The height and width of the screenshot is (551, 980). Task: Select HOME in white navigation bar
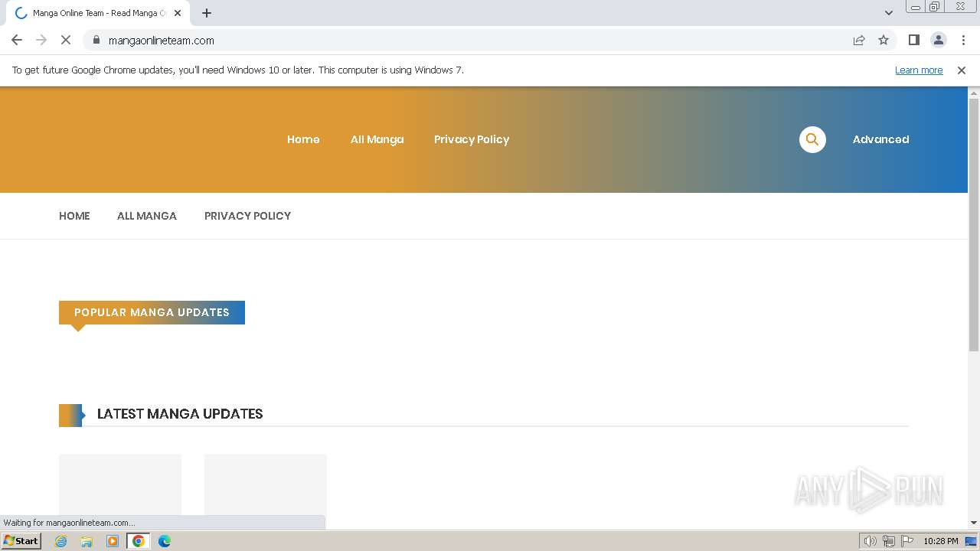pyautogui.click(x=74, y=216)
